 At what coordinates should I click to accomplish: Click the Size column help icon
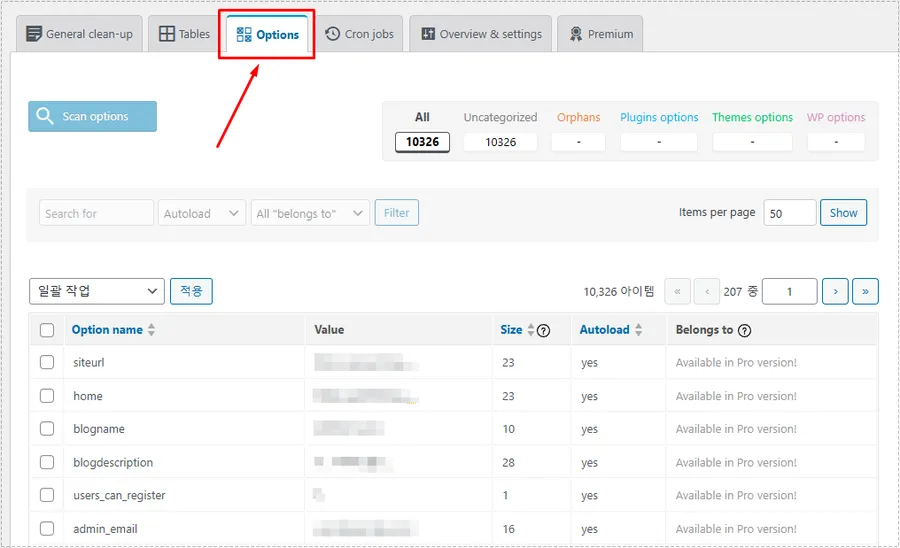click(x=544, y=331)
